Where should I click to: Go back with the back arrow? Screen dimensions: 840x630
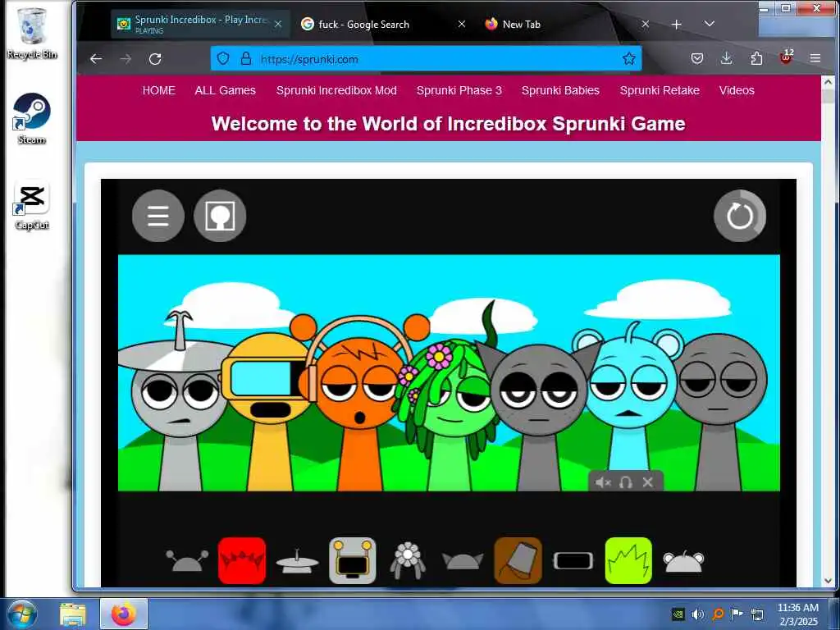pyautogui.click(x=96, y=59)
